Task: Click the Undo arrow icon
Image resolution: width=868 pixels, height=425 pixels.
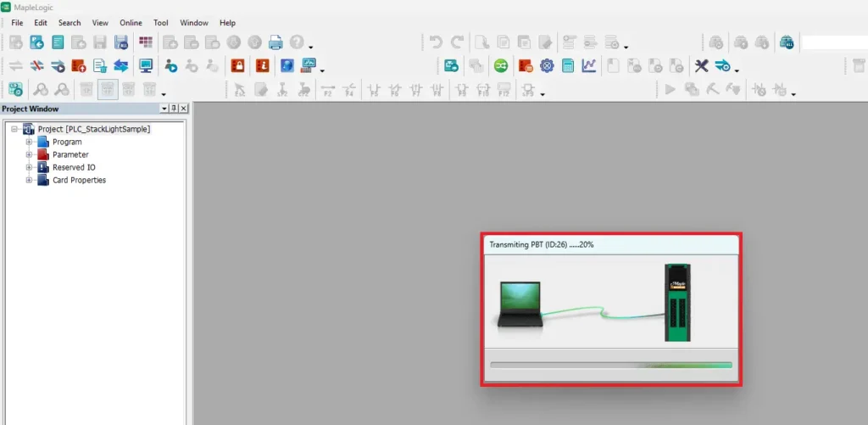Action: (436, 42)
